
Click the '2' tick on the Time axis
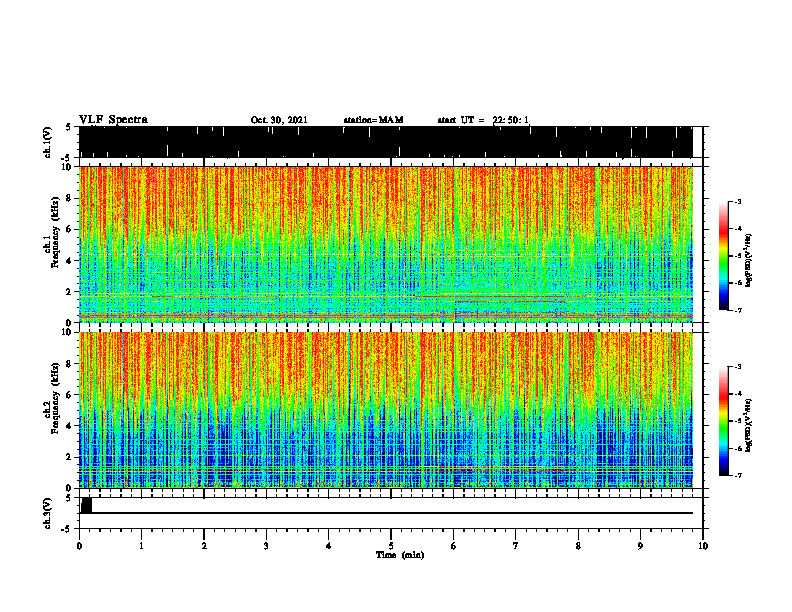(x=204, y=546)
